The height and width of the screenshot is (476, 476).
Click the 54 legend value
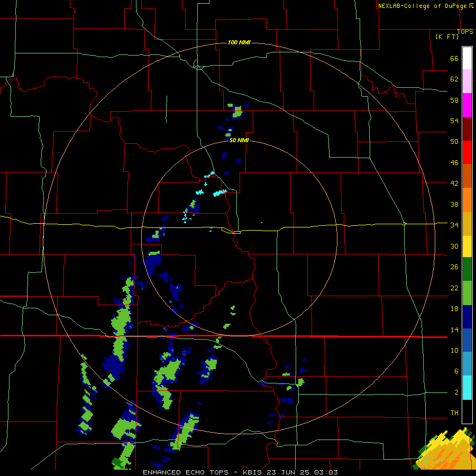click(454, 121)
